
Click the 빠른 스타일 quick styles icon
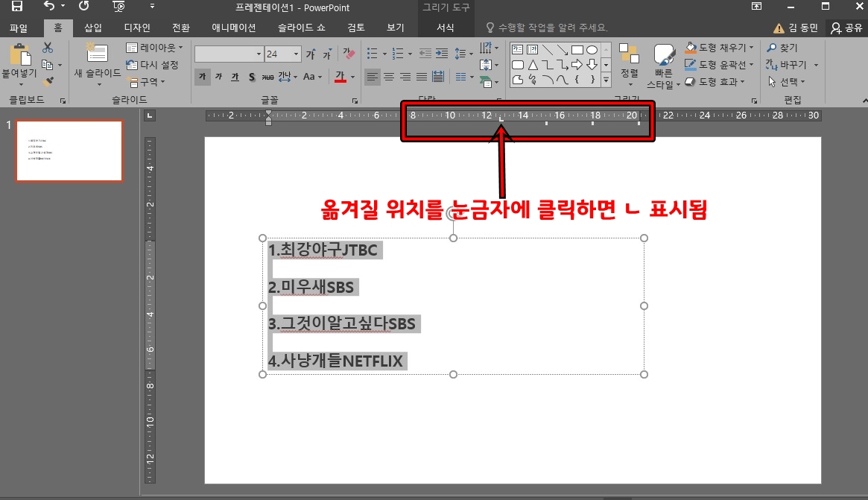click(x=664, y=54)
